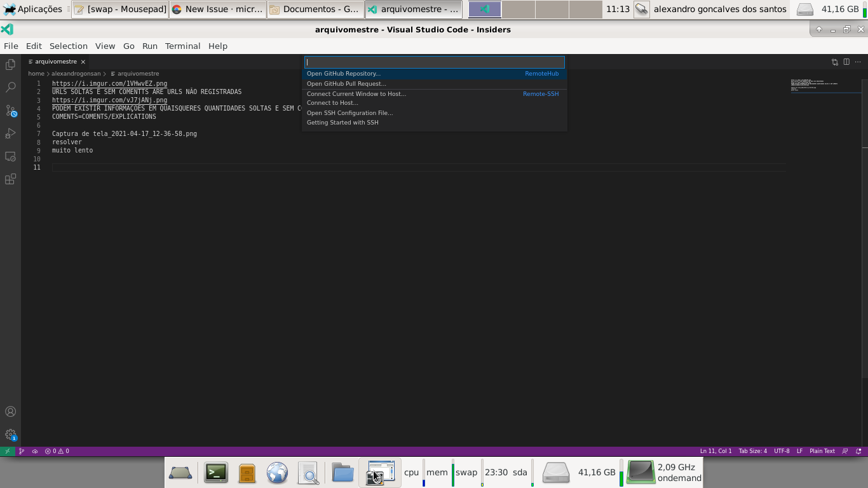This screenshot has height=488, width=868.
Task: Switch to the arquivomestre editor tab
Action: coord(57,62)
